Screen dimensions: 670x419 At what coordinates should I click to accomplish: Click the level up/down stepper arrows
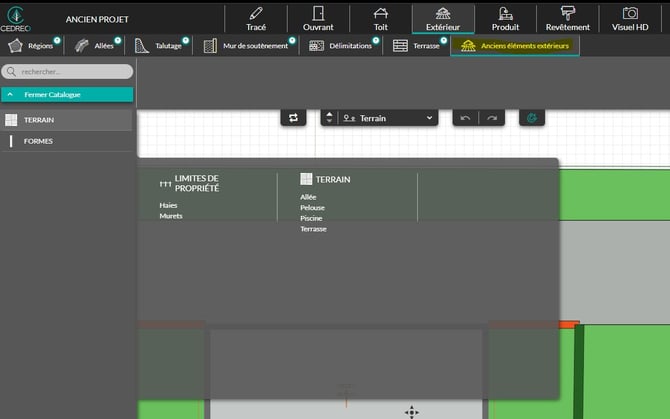(330, 118)
